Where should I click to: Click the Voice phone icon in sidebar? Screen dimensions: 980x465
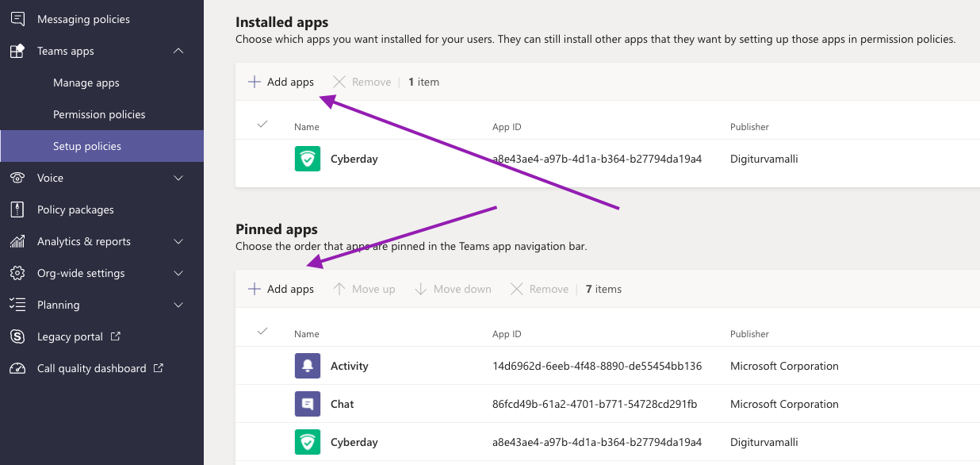pos(17,178)
